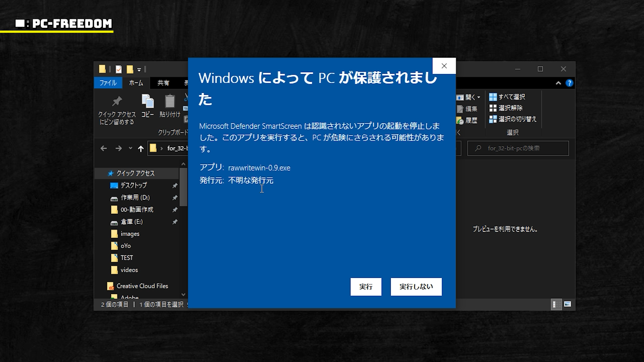Open the 開く (Open) dropdown arrow
Viewport: 644px width, 362px height.
(x=479, y=97)
